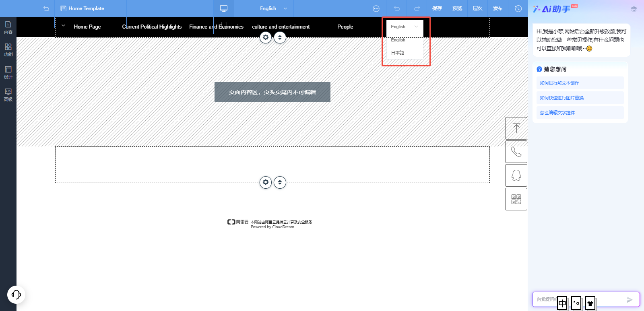644x311 pixels.
Task: Click the 保存 save button
Action: click(x=437, y=8)
